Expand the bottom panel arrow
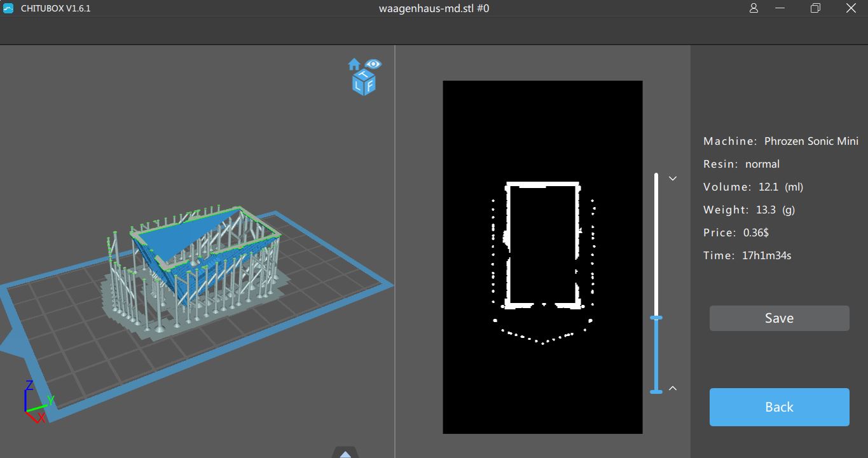Screen dimensions: 868x458 tap(345, 453)
